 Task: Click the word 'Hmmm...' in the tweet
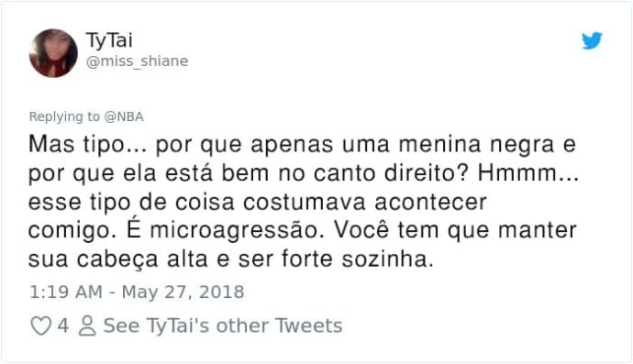tap(528, 172)
